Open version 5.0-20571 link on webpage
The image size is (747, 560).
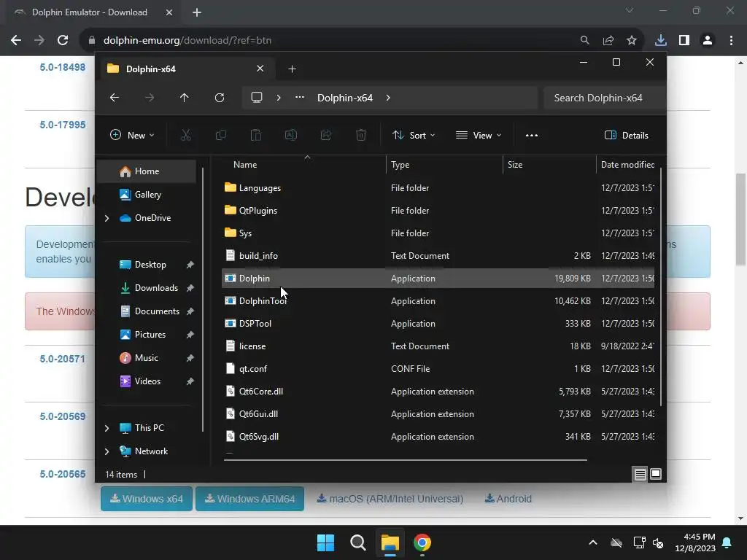63,359
